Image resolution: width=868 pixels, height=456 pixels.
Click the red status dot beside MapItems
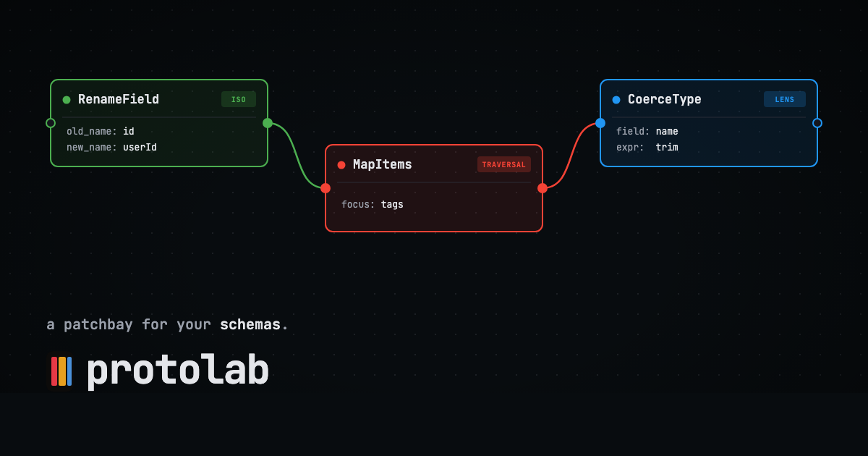pos(341,165)
